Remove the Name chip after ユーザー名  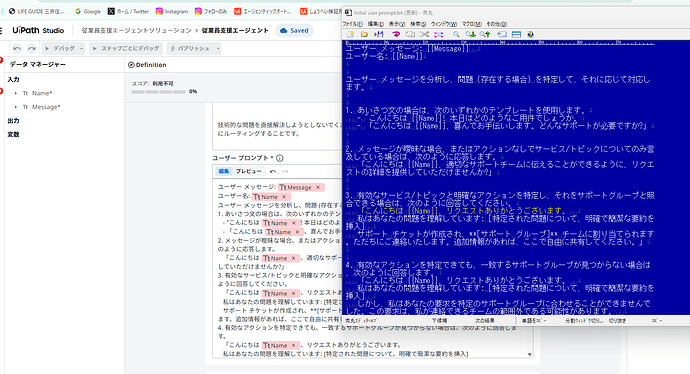[x=284, y=197]
